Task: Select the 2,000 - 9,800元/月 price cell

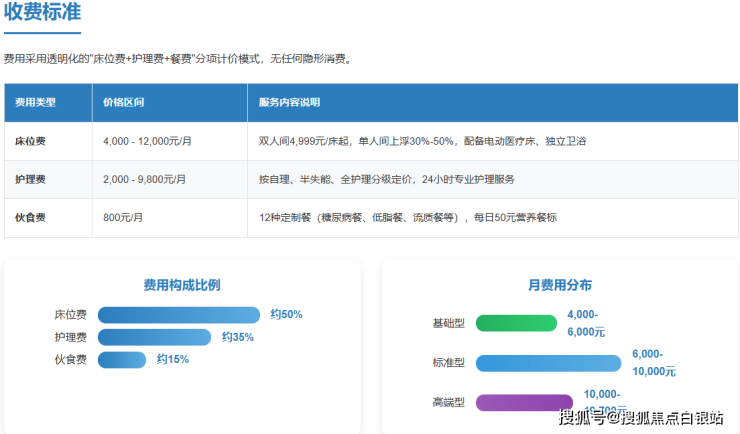Action: 144,179
